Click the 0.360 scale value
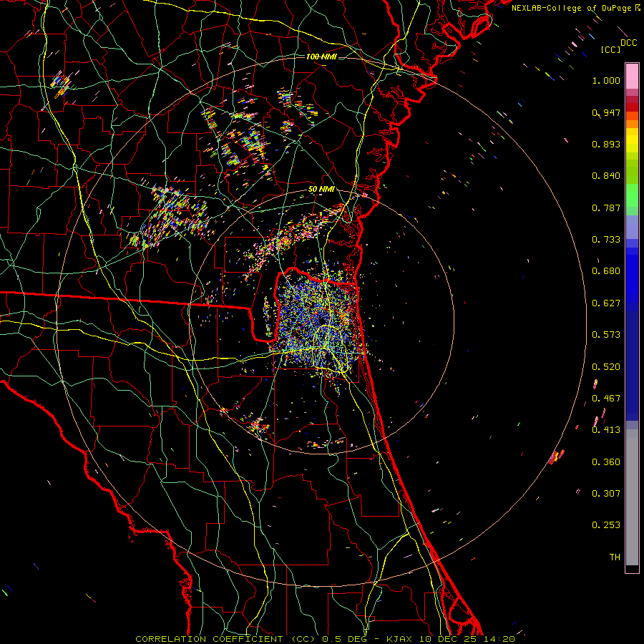The height and width of the screenshot is (644, 644). coord(606,462)
